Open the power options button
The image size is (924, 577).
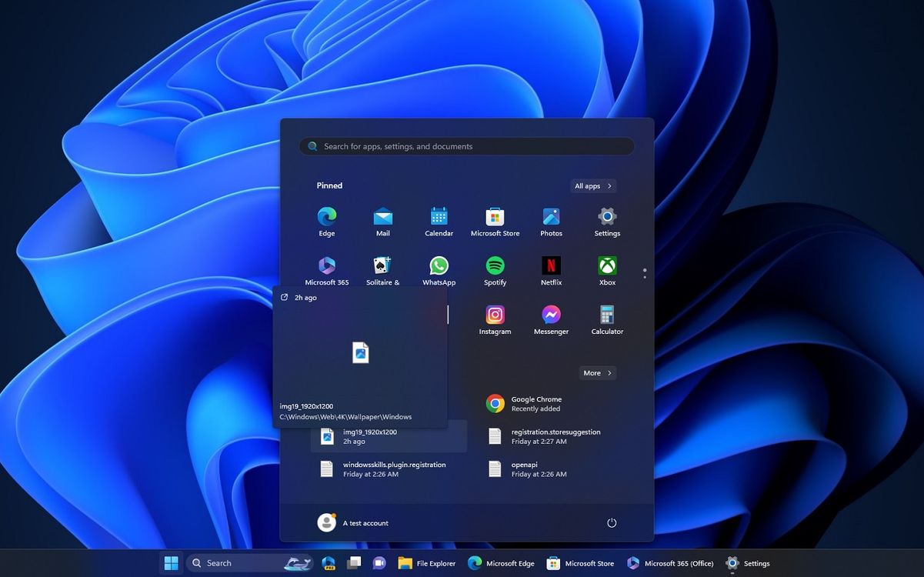point(612,523)
